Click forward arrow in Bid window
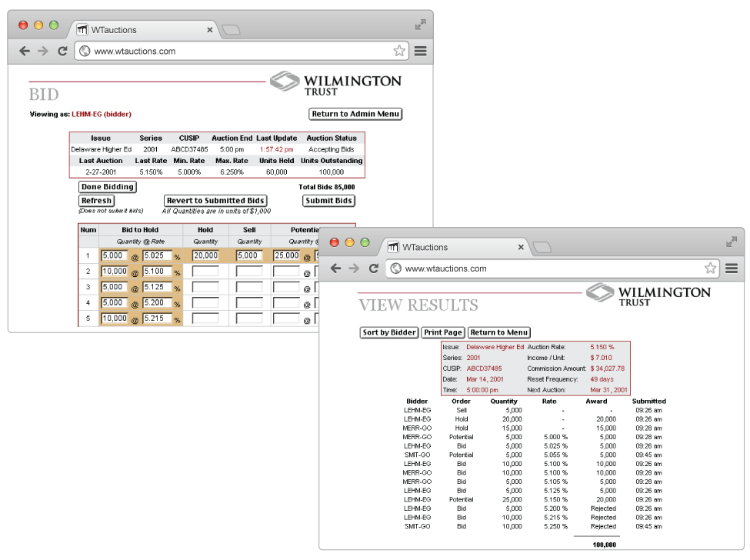The width and height of the screenshot is (750, 560). [x=43, y=52]
